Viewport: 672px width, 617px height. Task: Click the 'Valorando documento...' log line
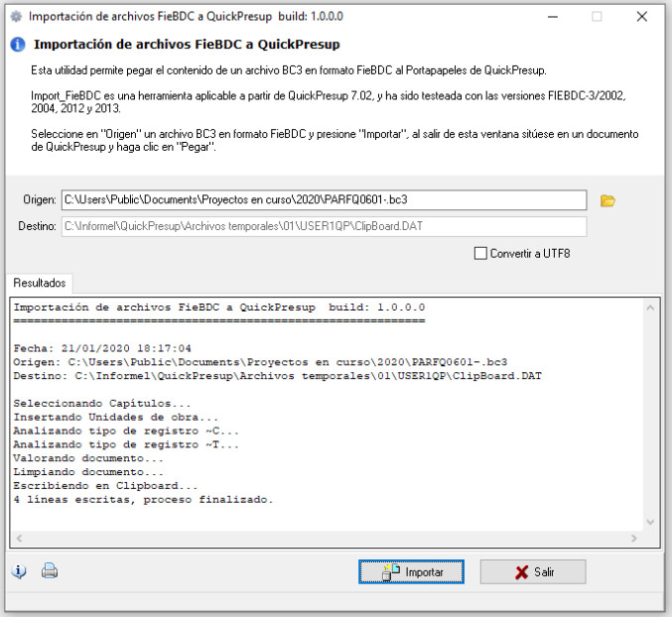click(88, 457)
